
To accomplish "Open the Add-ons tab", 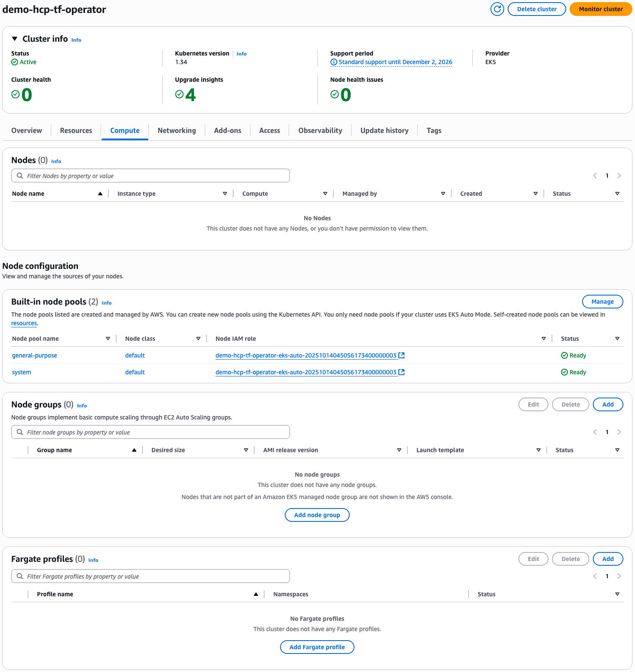I will click(x=228, y=130).
